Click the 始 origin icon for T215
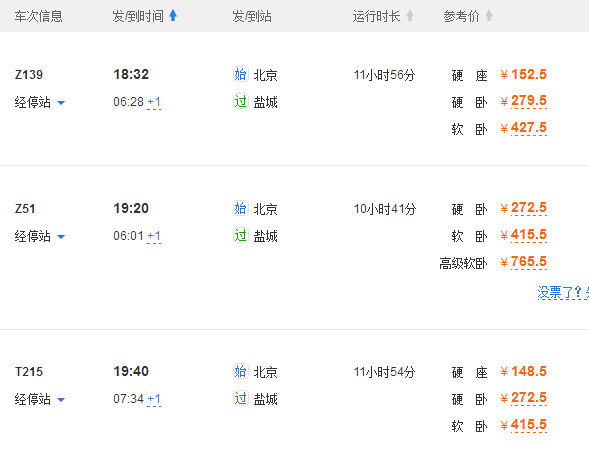The image size is (589, 450). [240, 371]
